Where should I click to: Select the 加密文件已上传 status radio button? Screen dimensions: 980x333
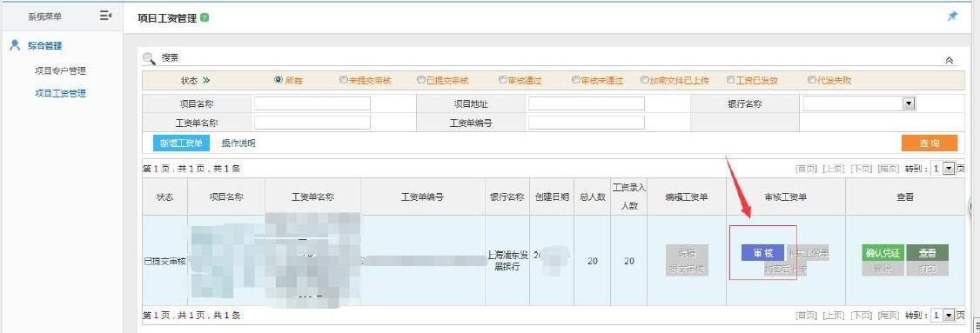[x=644, y=80]
